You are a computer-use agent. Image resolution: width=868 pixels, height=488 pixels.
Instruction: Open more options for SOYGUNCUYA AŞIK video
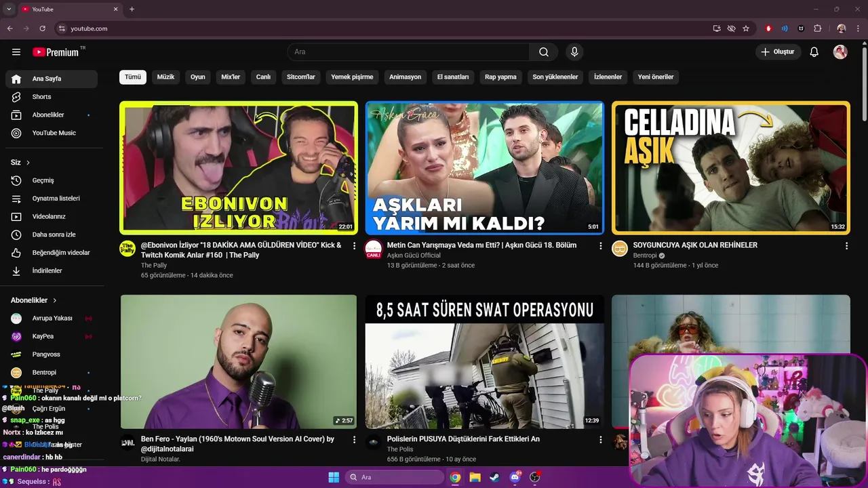pyautogui.click(x=846, y=246)
